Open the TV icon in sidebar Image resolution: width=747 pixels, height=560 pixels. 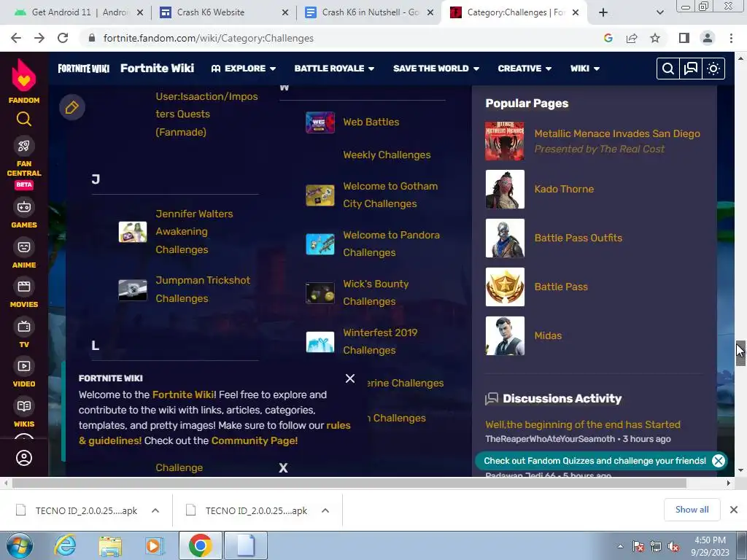[24, 327]
